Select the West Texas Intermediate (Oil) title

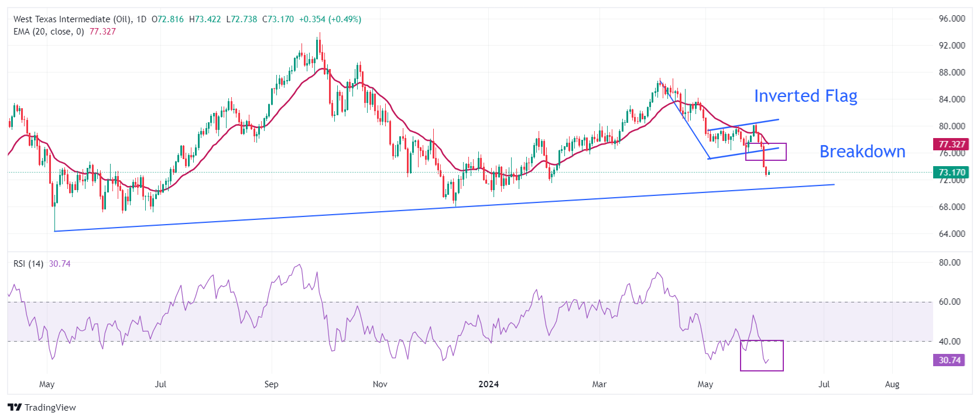click(73, 19)
